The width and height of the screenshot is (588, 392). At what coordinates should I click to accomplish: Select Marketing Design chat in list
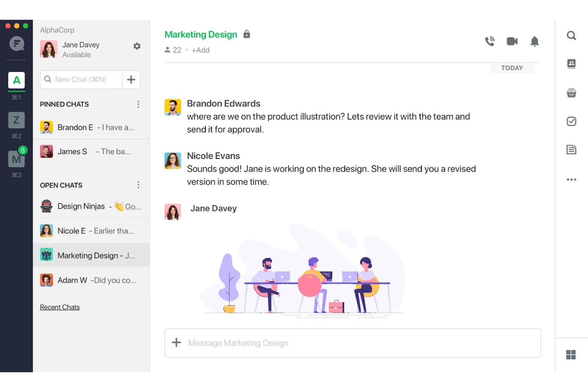(91, 255)
